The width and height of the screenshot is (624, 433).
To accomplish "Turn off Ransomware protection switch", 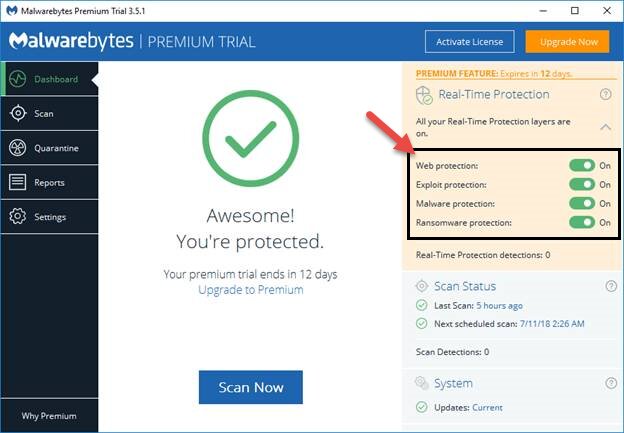I will [581, 222].
